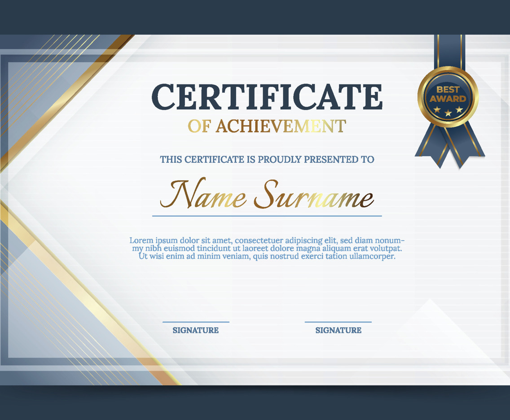
Task: Click the Lorem ipsum paragraph text
Action: pyautogui.click(x=267, y=248)
